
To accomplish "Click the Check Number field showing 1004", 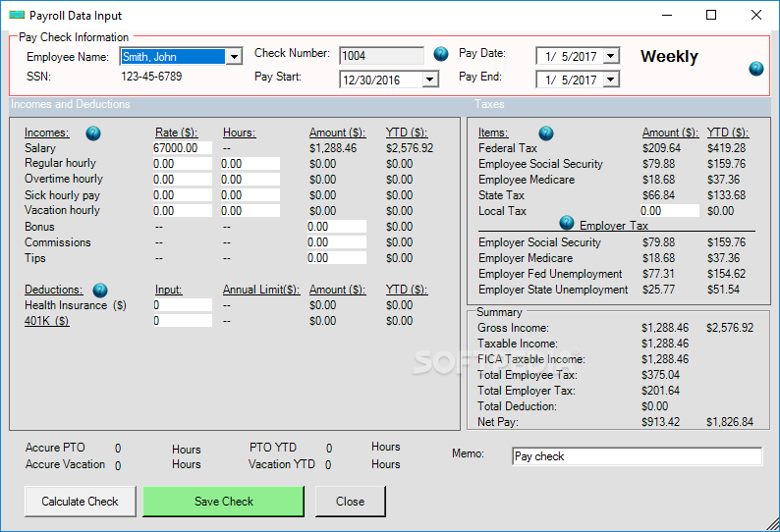I will pyautogui.click(x=381, y=56).
